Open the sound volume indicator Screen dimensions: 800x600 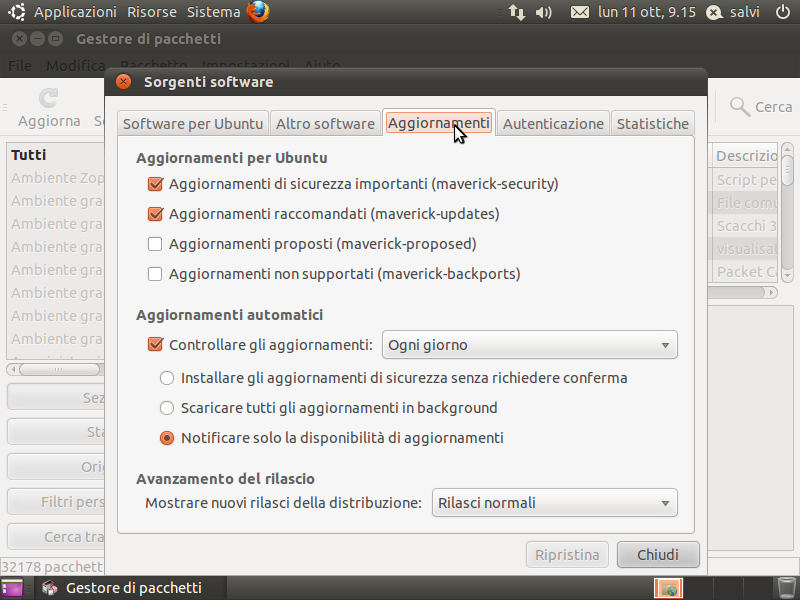coord(543,12)
